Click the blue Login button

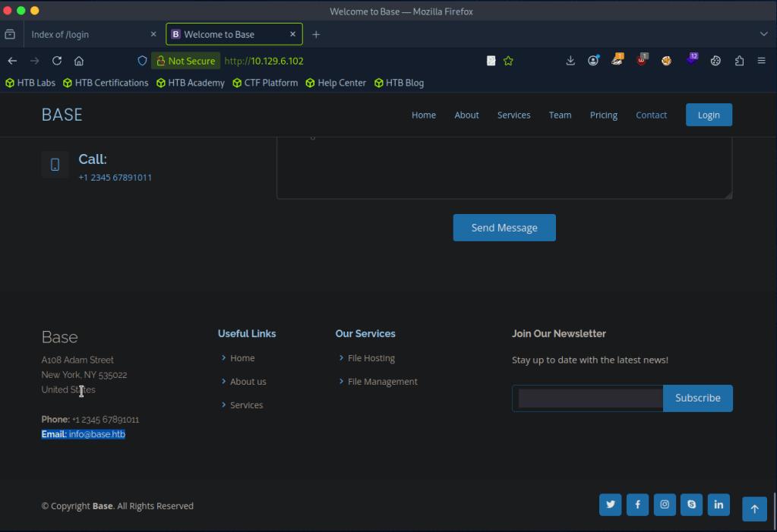pyautogui.click(x=709, y=115)
